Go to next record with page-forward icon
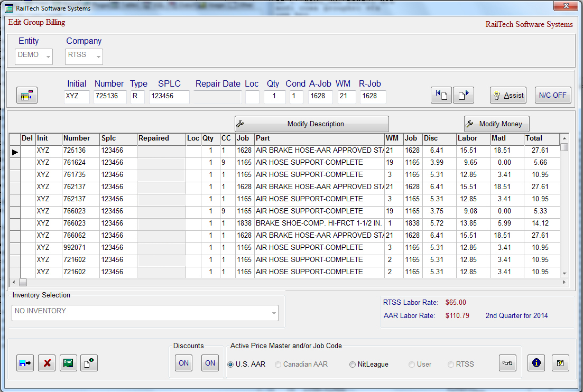This screenshot has width=583, height=392. click(464, 95)
